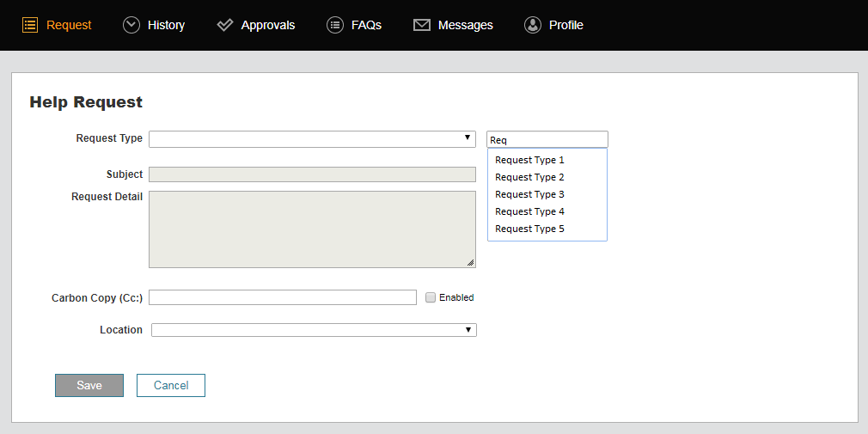Toggle the Carbon Copy Enabled checkbox
The image size is (868, 434).
point(431,297)
